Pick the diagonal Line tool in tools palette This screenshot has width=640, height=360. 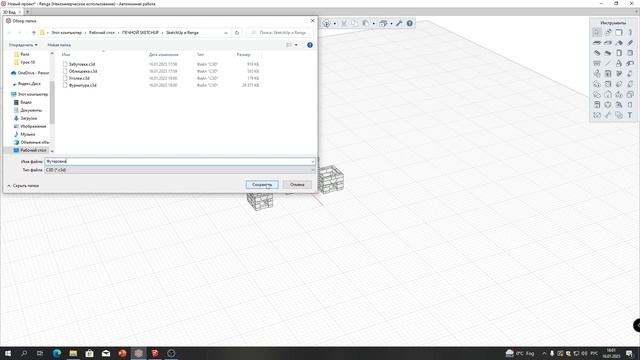click(x=608, y=63)
